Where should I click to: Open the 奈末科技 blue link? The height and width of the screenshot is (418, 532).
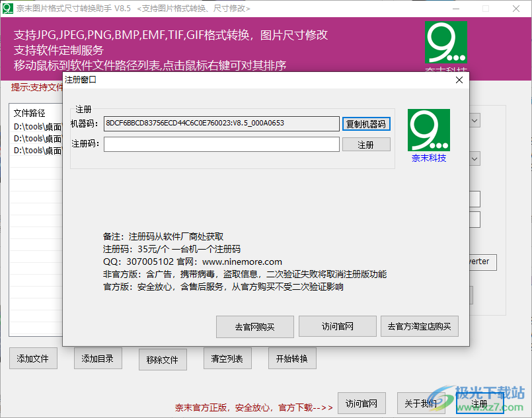click(429, 158)
